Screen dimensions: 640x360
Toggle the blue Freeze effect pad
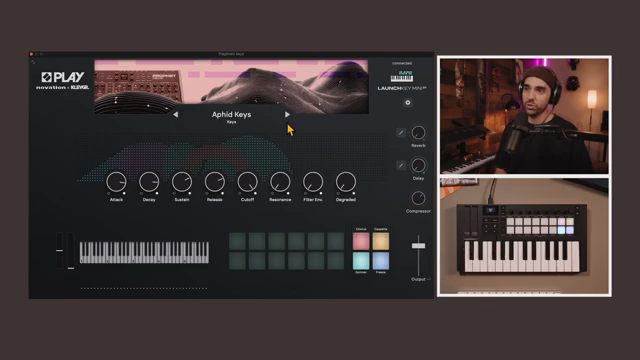click(x=381, y=261)
